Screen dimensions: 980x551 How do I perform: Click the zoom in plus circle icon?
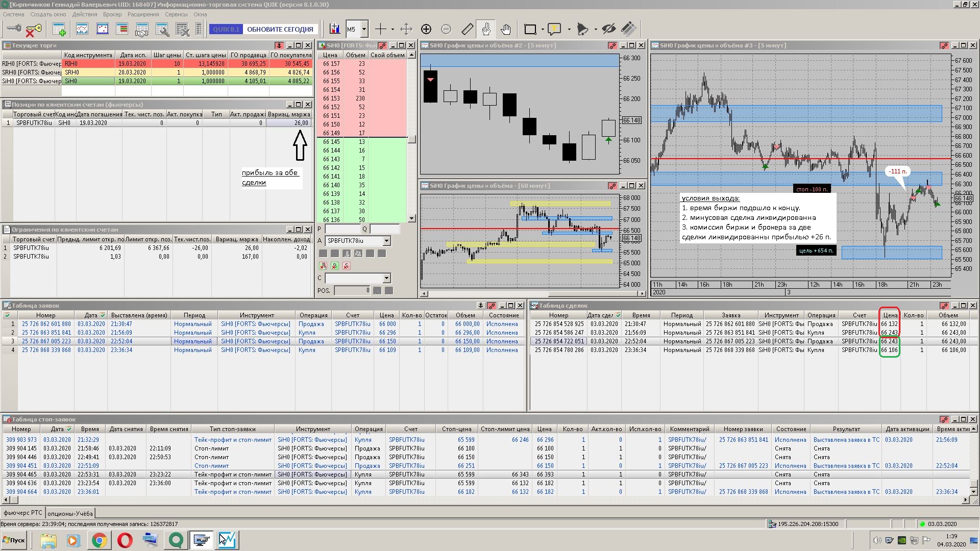pos(426,29)
